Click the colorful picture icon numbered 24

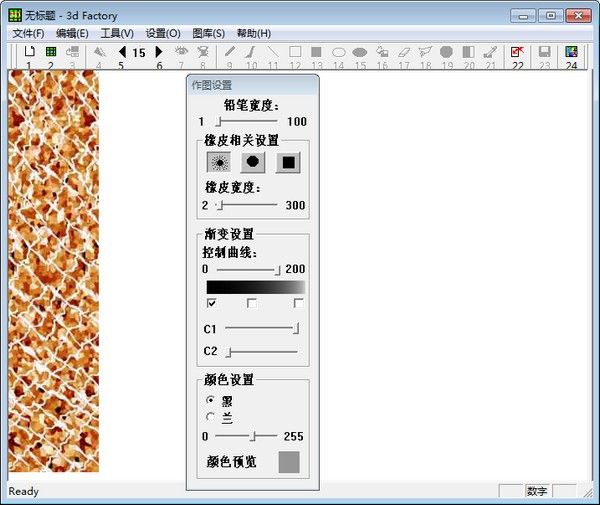click(x=571, y=51)
